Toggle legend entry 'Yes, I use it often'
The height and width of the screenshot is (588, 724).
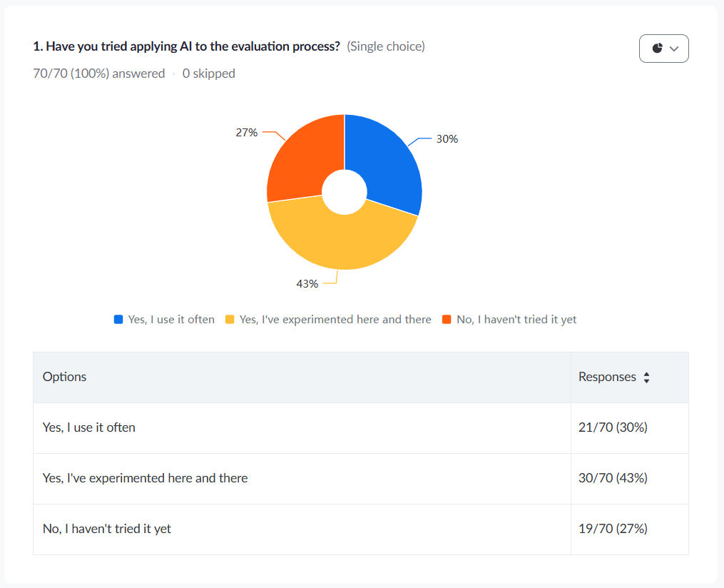[x=171, y=320]
